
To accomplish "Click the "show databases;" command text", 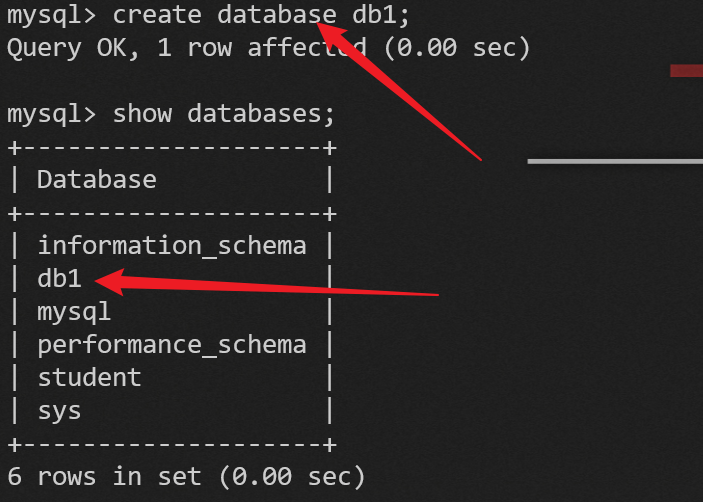I will (224, 113).
